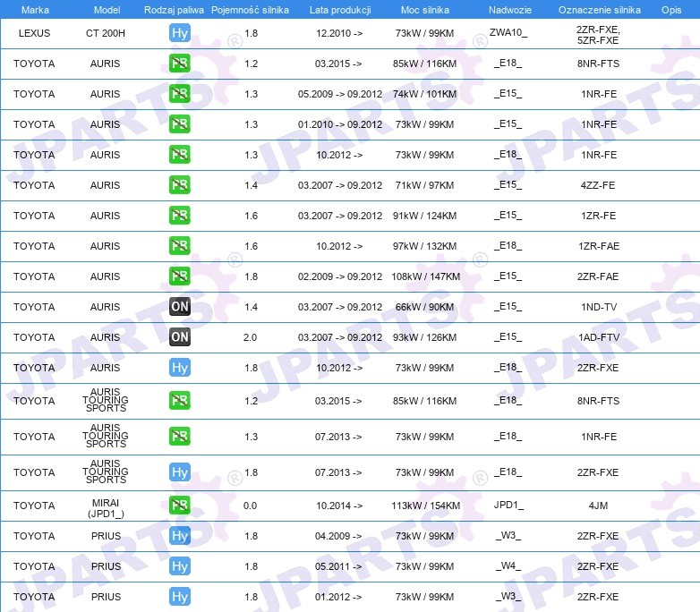Click Hy icon in Prius 05.2011 row

point(180,566)
